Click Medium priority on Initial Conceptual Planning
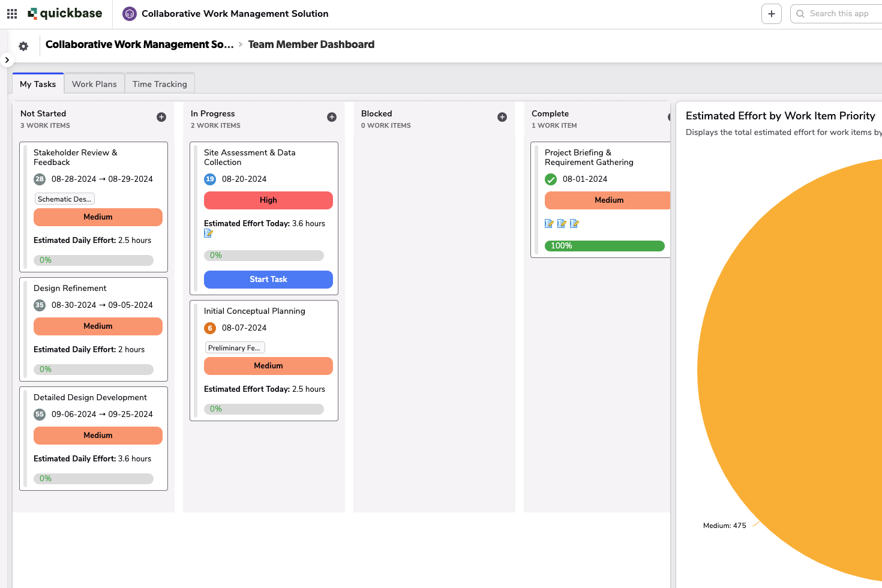The width and height of the screenshot is (882, 588). click(268, 366)
